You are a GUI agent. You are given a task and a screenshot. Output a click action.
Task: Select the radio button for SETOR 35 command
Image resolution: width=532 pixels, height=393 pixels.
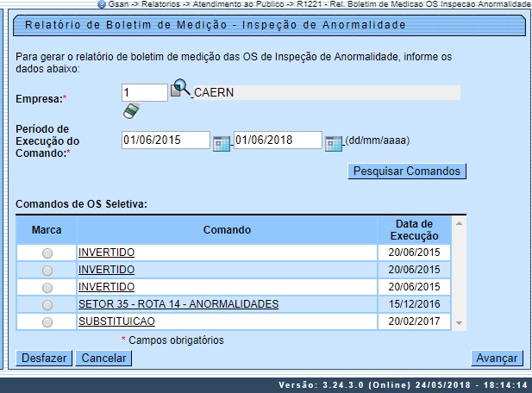(x=47, y=305)
